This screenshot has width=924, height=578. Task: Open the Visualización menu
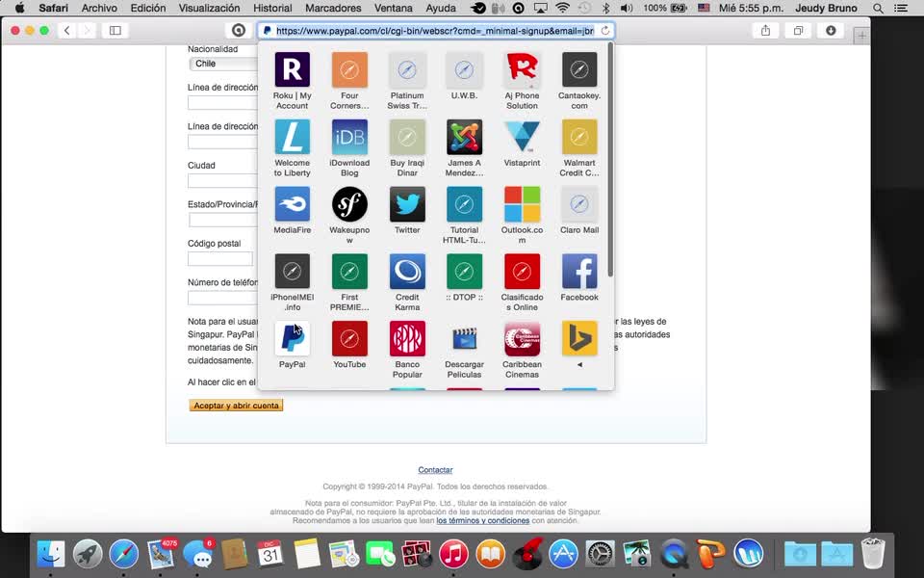[209, 9]
